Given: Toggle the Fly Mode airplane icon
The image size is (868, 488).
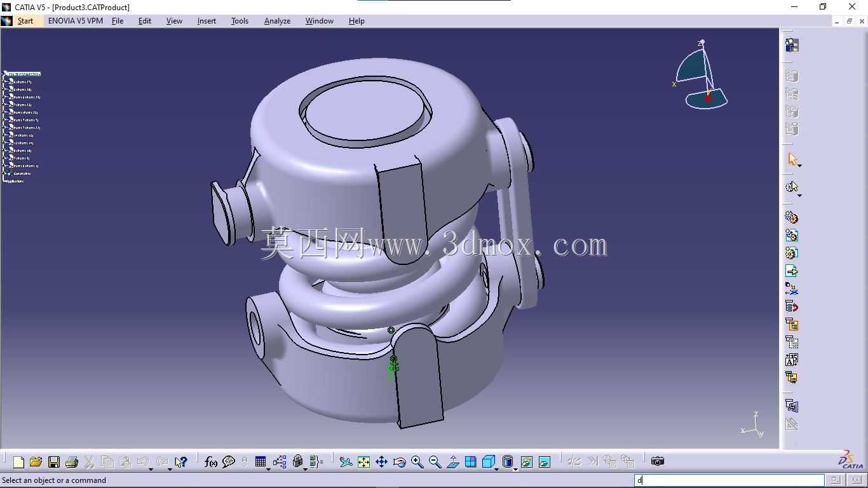Looking at the screenshot, I should coord(346,462).
